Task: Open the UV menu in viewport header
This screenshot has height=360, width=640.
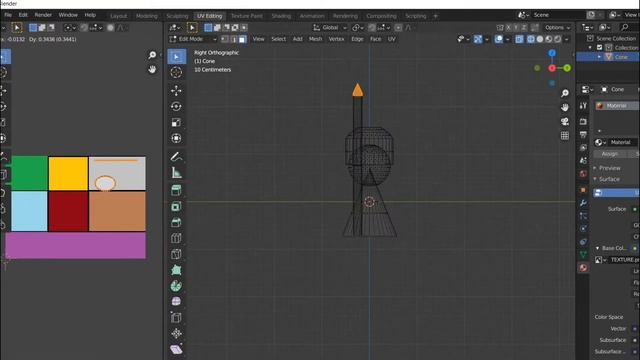Action: pyautogui.click(x=391, y=39)
